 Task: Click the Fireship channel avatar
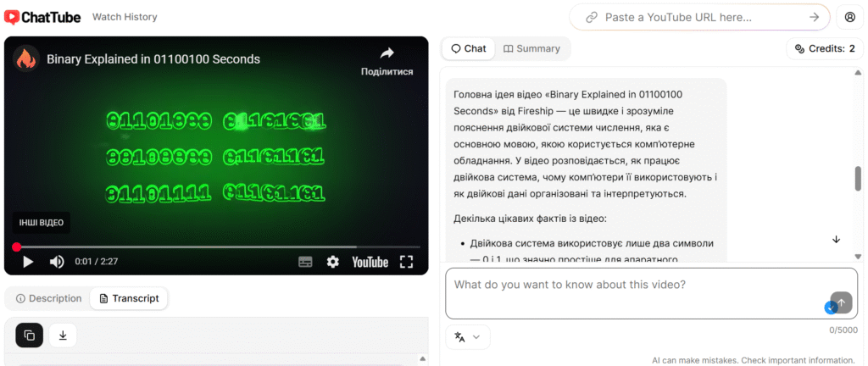[x=25, y=58]
